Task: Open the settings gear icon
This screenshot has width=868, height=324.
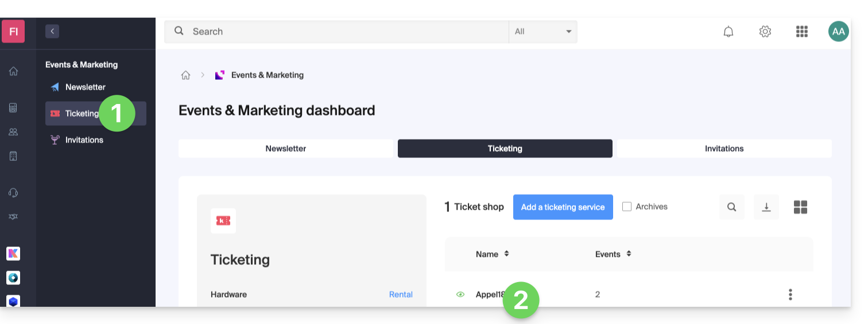Action: (x=765, y=32)
